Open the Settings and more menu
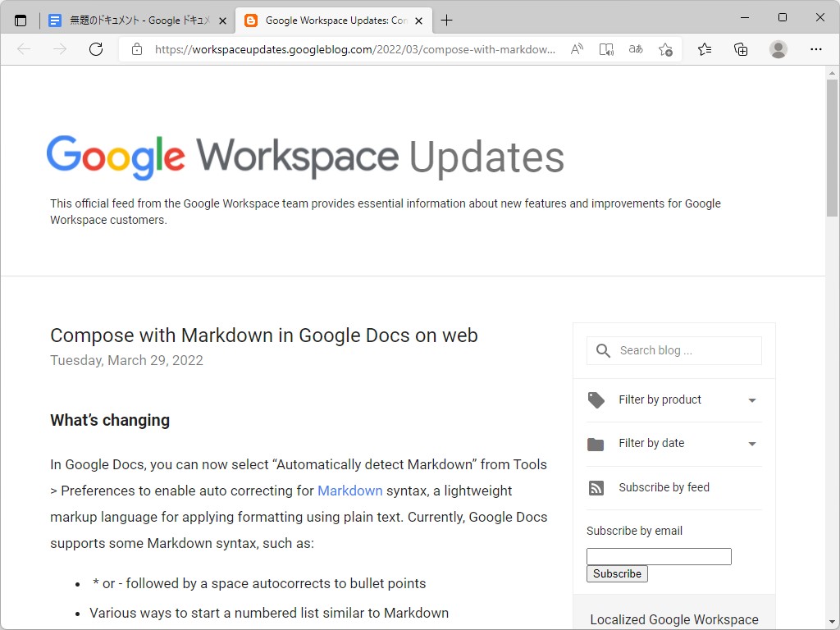The image size is (840, 630). 817,49
